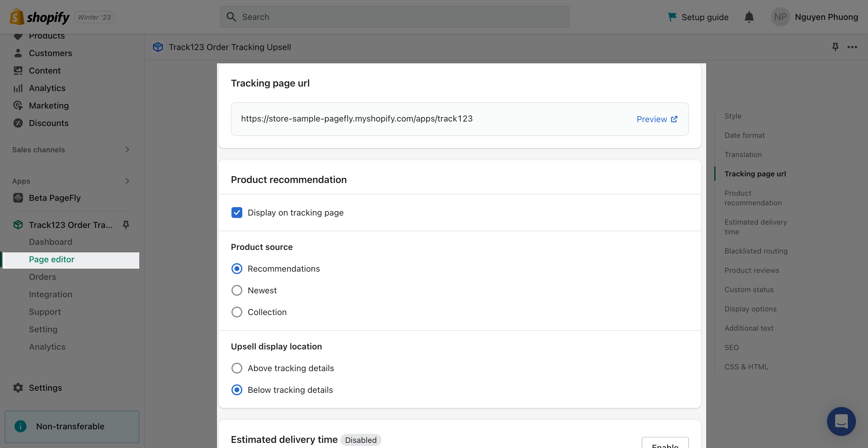Click the Setup guide button

click(698, 17)
